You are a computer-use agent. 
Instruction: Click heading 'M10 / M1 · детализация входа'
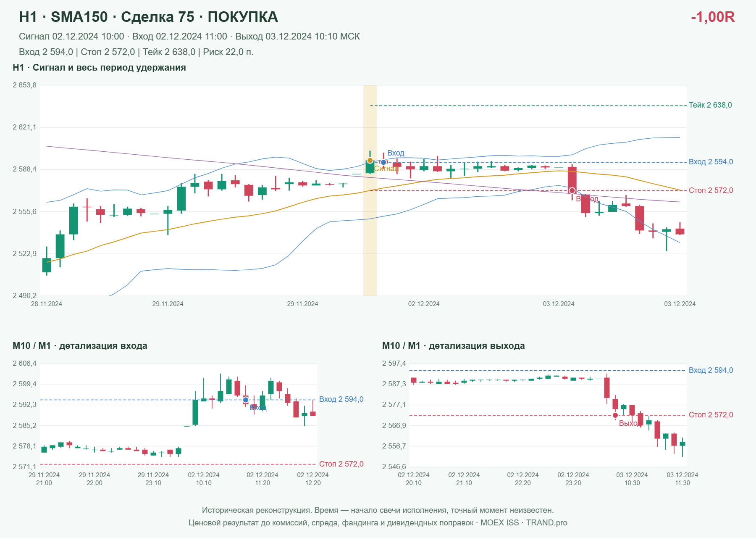pos(80,346)
